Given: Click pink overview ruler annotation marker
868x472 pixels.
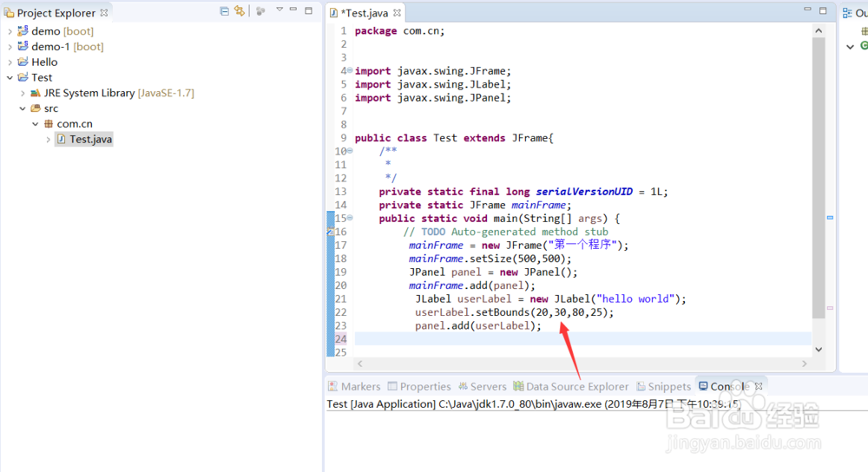Looking at the screenshot, I should [831, 308].
